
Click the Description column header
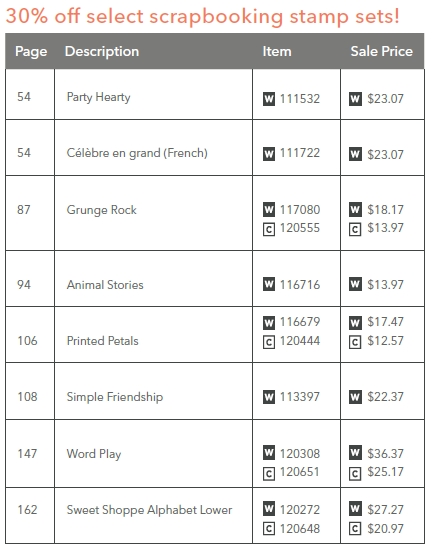pos(102,52)
